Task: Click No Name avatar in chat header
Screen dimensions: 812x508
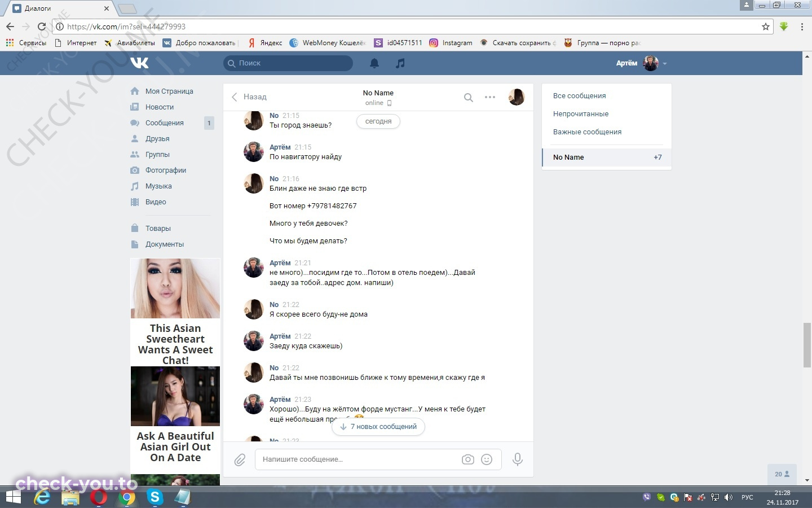Action: click(517, 97)
